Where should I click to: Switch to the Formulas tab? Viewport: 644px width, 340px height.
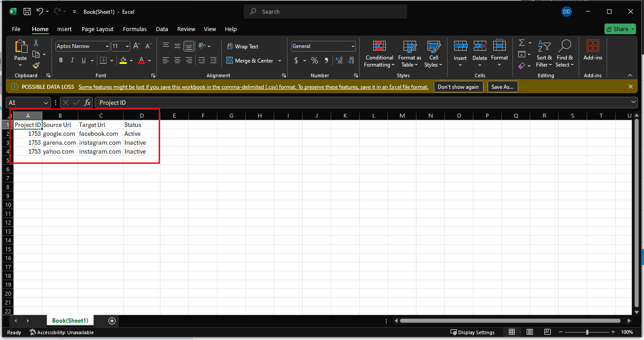tap(135, 29)
